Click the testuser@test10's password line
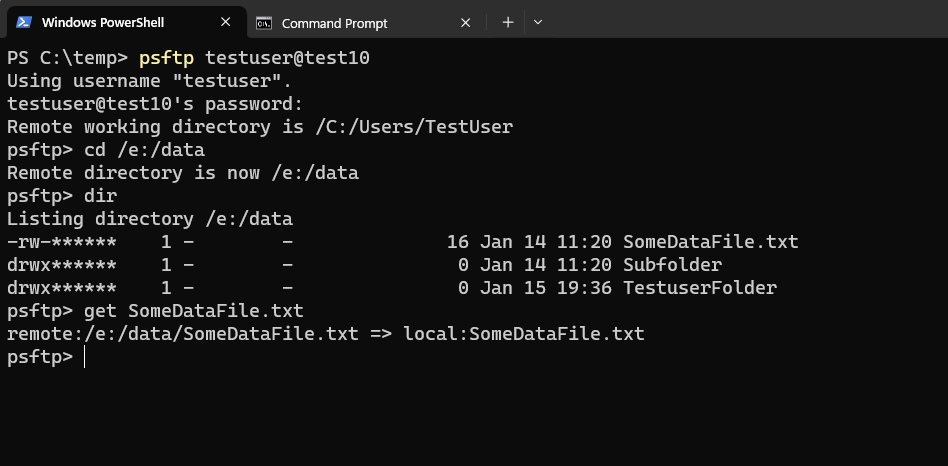 point(155,104)
